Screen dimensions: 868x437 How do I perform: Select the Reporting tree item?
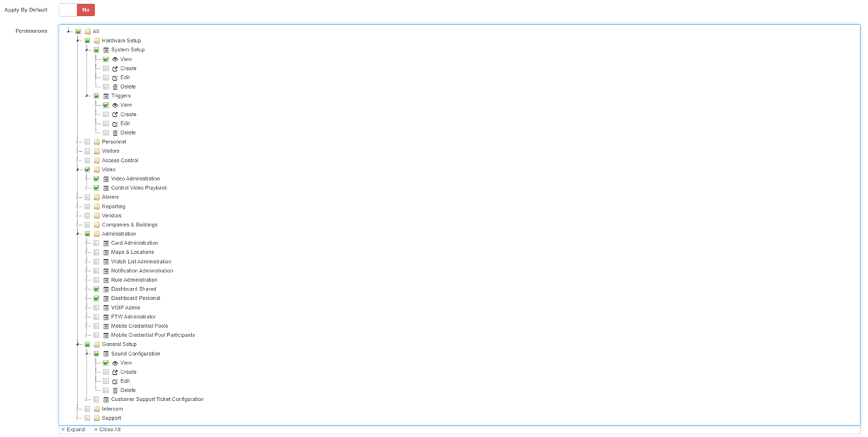[x=113, y=207]
